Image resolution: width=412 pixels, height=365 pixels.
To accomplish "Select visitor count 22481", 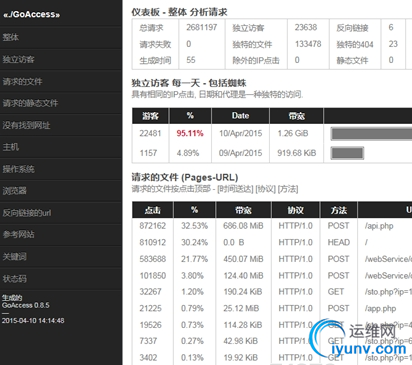I will tap(150, 133).
